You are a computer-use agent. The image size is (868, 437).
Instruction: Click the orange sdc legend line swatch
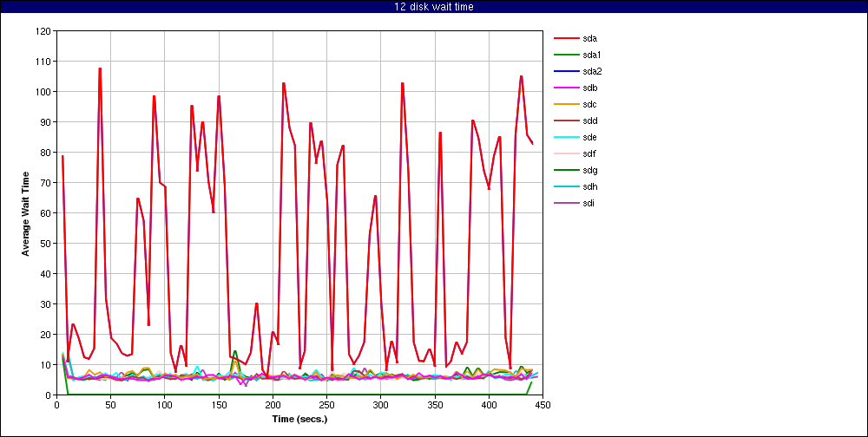tap(566, 105)
